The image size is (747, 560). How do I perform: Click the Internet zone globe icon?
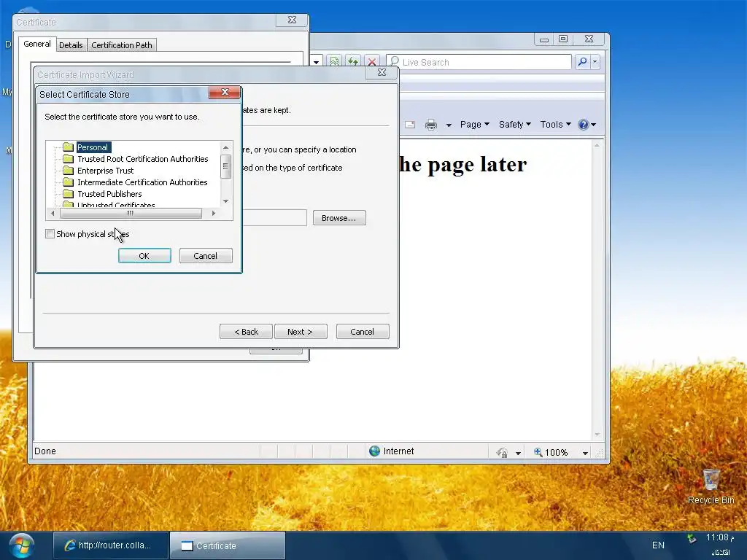[x=374, y=451]
